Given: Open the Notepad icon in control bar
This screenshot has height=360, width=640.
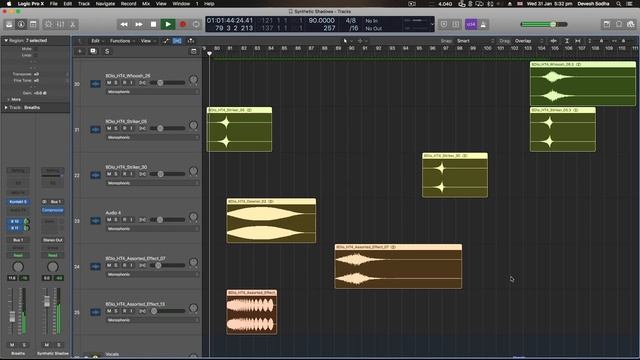Looking at the screenshot, I should tap(607, 24).
